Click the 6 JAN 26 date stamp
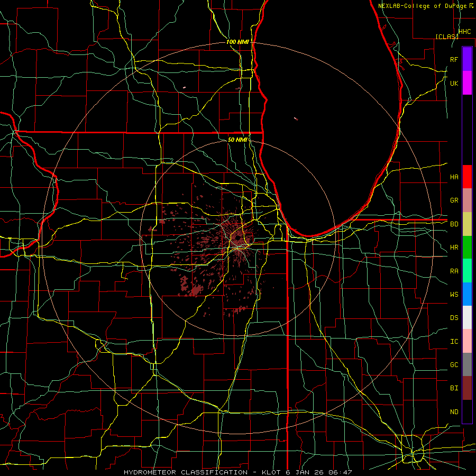The width and height of the screenshot is (476, 476). point(305,472)
